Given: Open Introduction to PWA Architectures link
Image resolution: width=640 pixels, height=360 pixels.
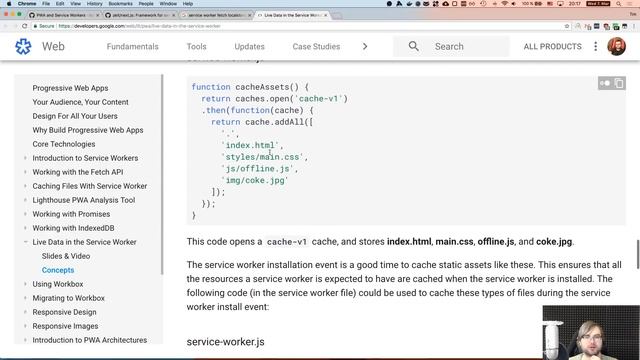Looking at the screenshot, I should click(x=89, y=340).
